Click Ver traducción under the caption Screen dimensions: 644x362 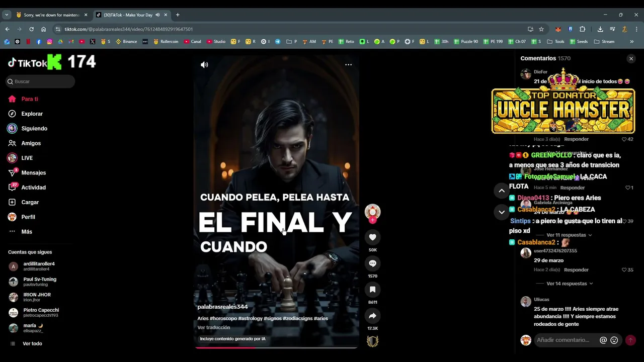point(214,327)
